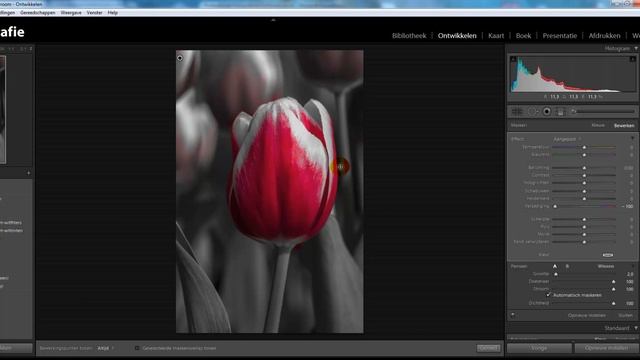Image resolution: width=640 pixels, height=360 pixels.
Task: Open the Help menu
Action: [113, 13]
